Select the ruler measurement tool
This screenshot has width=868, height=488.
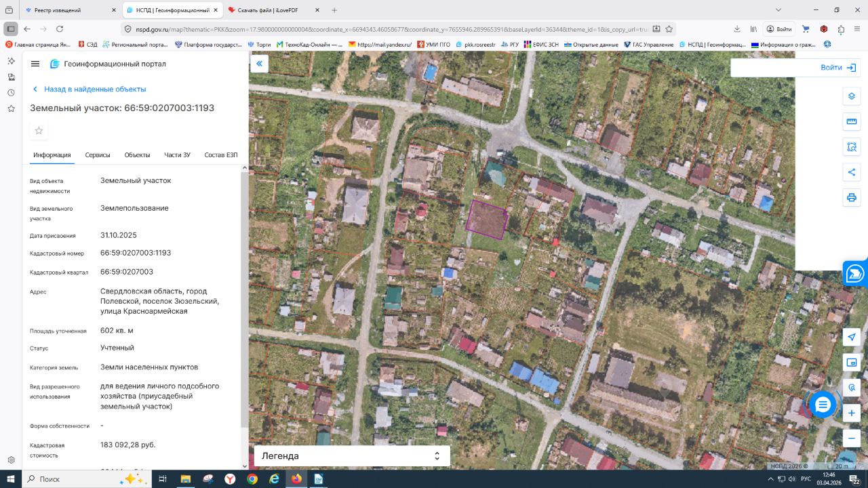coord(852,122)
